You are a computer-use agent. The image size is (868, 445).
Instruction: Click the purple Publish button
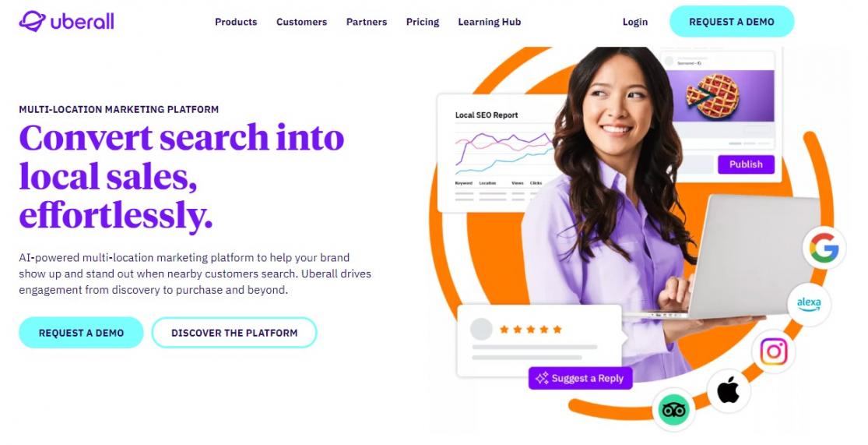(746, 164)
